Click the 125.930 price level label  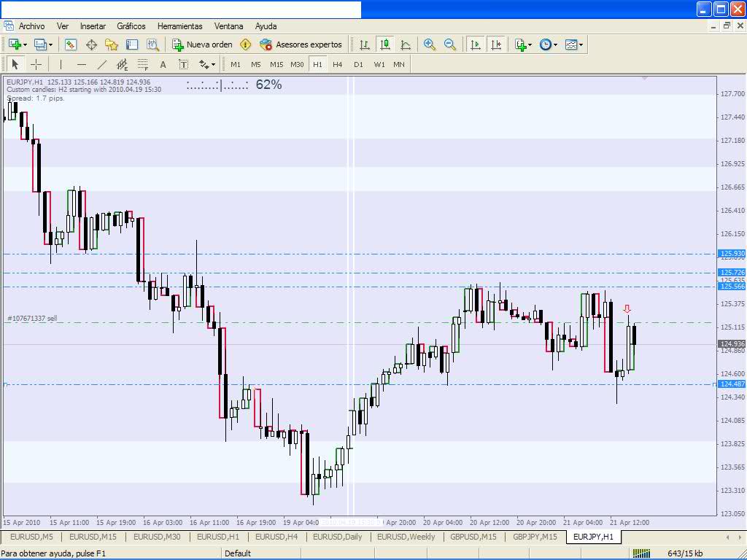point(731,254)
